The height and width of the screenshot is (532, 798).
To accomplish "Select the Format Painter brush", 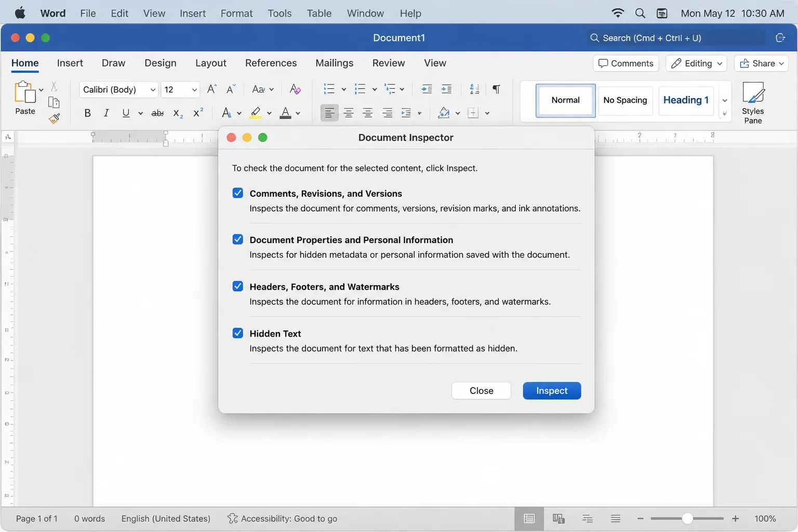I will point(54,119).
